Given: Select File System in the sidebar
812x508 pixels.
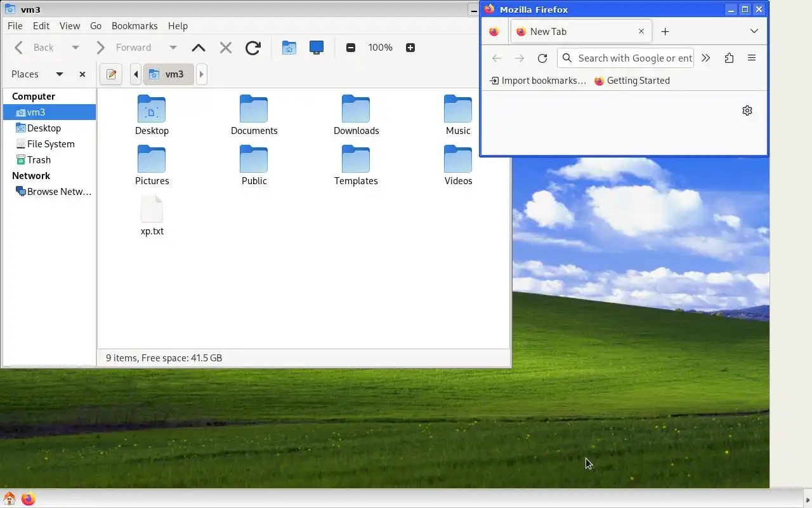Looking at the screenshot, I should pyautogui.click(x=49, y=144).
